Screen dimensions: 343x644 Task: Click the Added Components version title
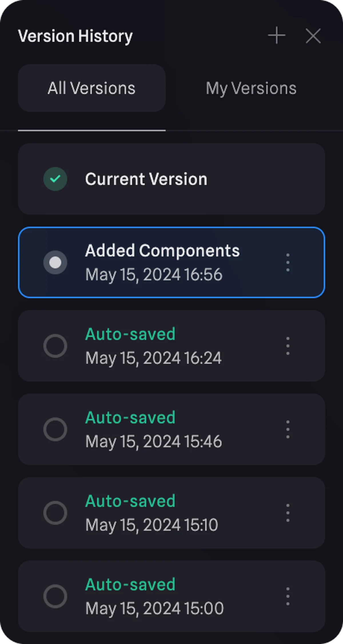click(162, 251)
